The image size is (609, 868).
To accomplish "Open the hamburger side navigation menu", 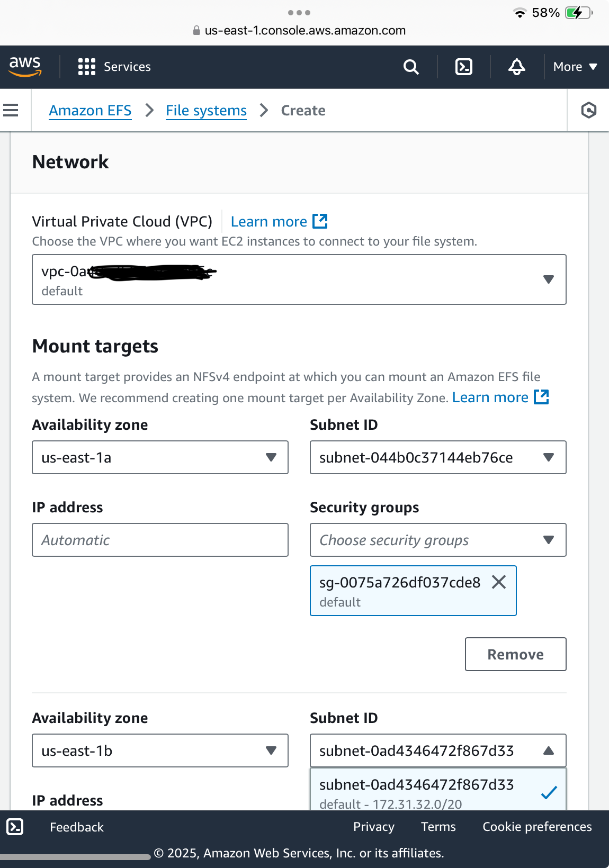I will coord(11,110).
